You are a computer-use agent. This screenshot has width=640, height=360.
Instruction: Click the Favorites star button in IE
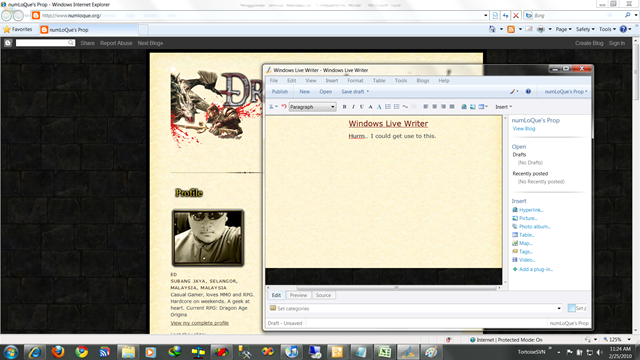18,29
